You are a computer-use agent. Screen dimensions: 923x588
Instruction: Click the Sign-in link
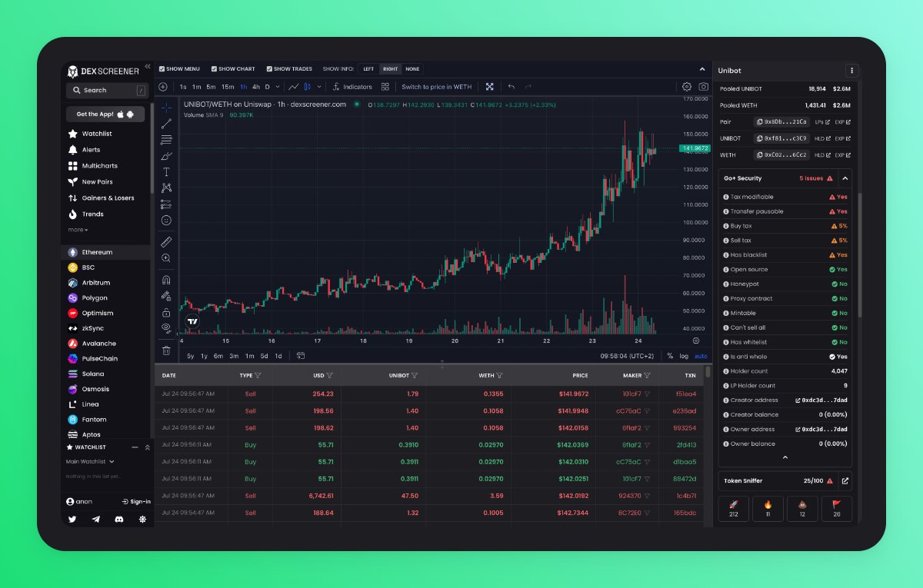[x=136, y=501]
